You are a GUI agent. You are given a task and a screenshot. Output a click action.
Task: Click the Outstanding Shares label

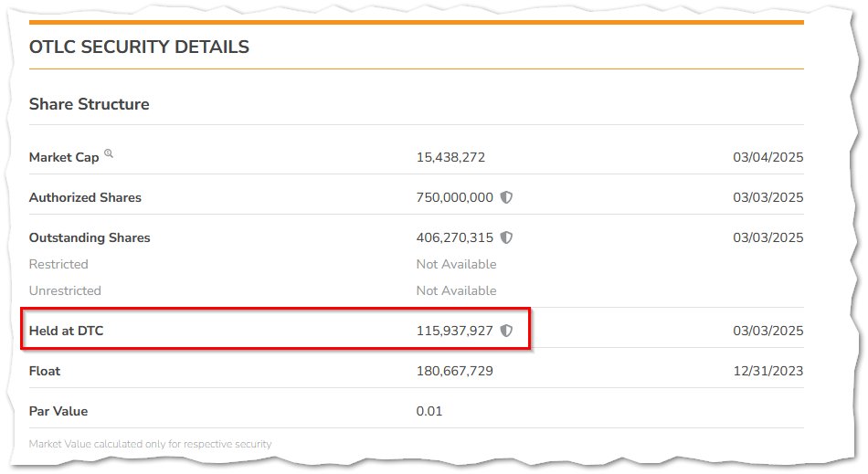90,237
